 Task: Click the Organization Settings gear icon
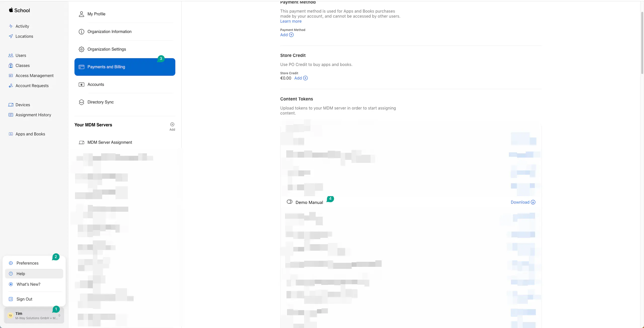81,49
